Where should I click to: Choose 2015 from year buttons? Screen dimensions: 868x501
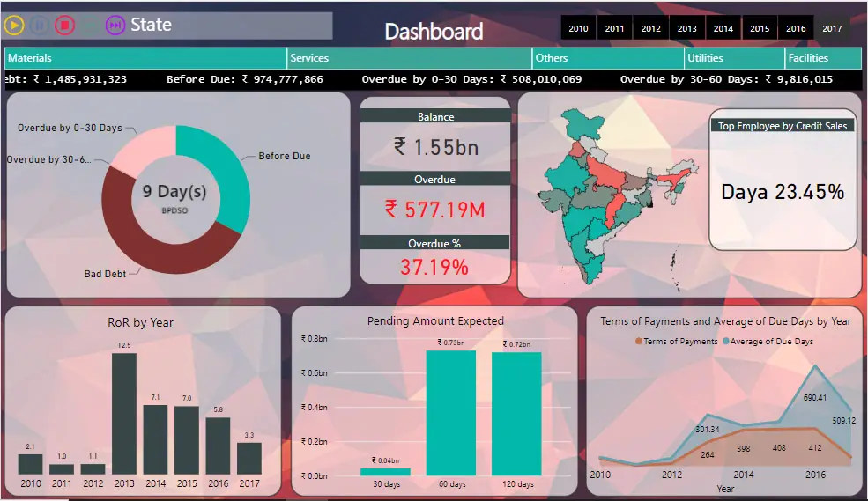click(760, 28)
